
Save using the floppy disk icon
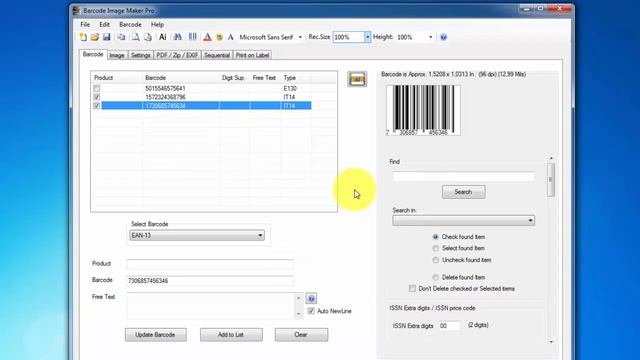[x=107, y=37]
